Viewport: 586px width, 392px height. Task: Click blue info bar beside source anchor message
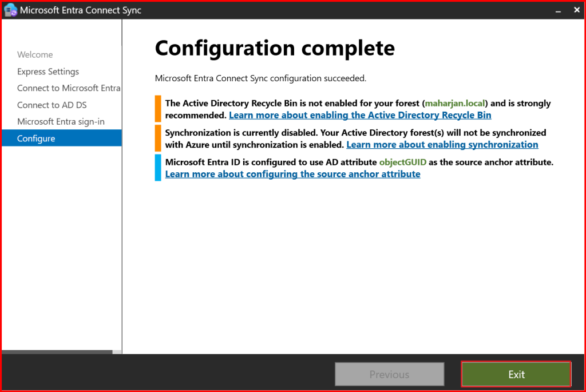click(x=158, y=168)
